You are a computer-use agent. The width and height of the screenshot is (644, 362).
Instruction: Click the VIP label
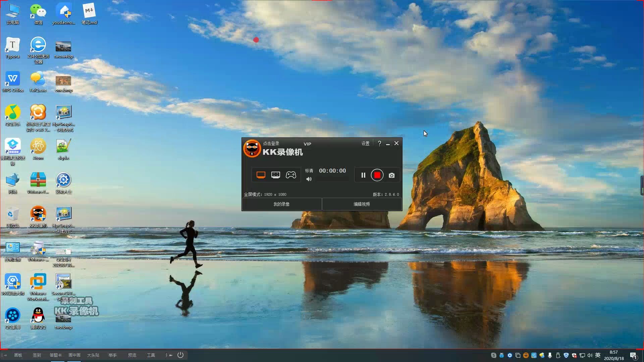tap(307, 144)
